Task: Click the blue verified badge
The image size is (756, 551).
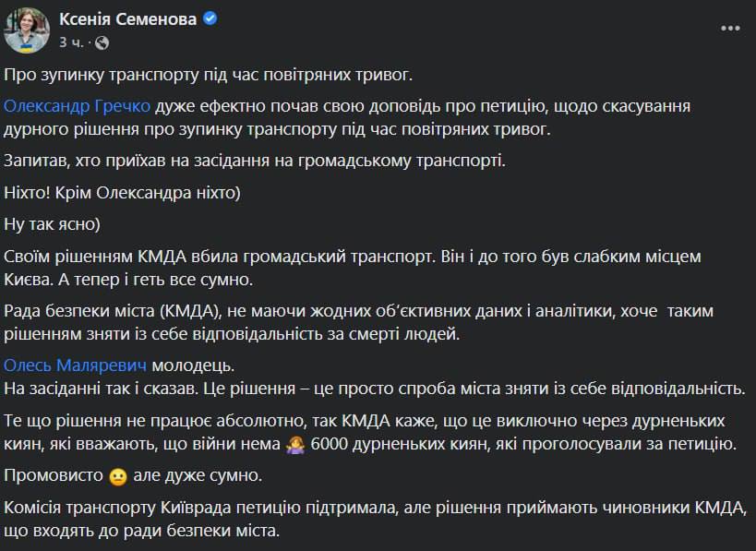Action: (210, 19)
